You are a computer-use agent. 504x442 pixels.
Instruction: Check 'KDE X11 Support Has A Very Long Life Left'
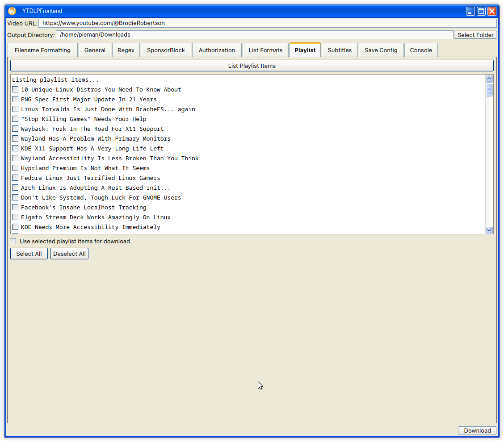(15, 148)
